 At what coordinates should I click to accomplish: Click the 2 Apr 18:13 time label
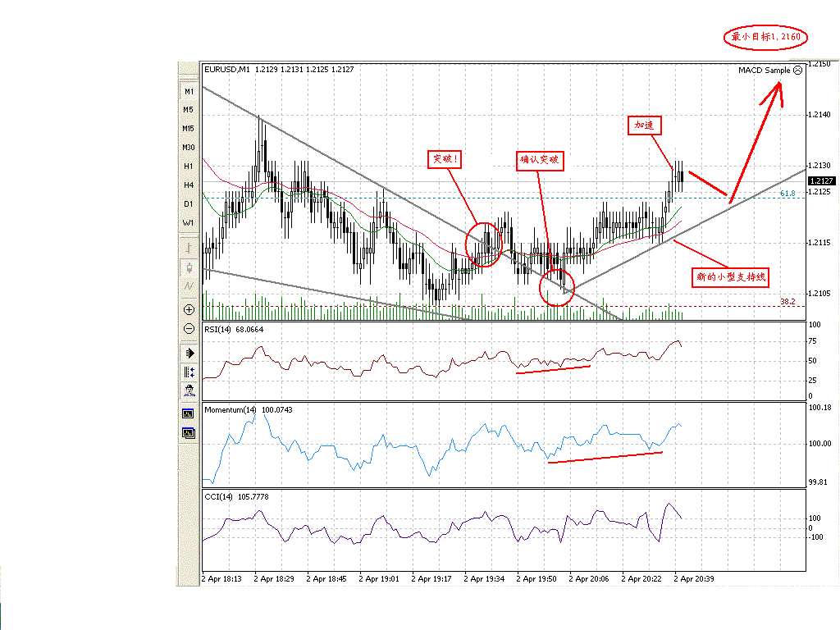coord(221,579)
